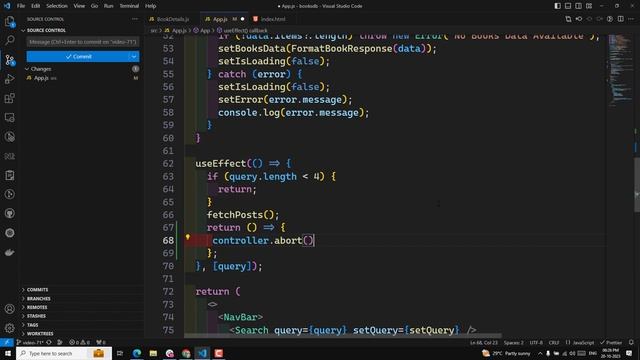Click errors and warnings count in status bar
Image resolution: width=640 pixels, height=360 pixels.
79,342
